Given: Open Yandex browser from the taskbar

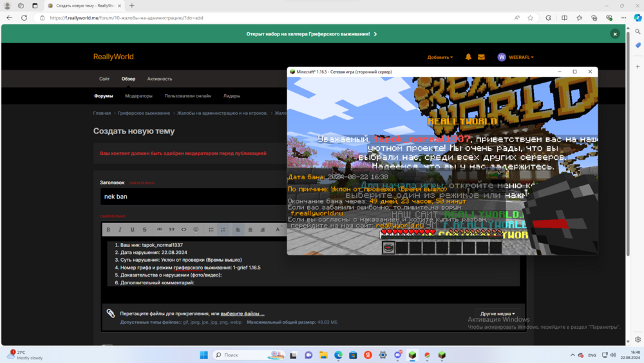Looking at the screenshot, I should pyautogui.click(x=368, y=355).
